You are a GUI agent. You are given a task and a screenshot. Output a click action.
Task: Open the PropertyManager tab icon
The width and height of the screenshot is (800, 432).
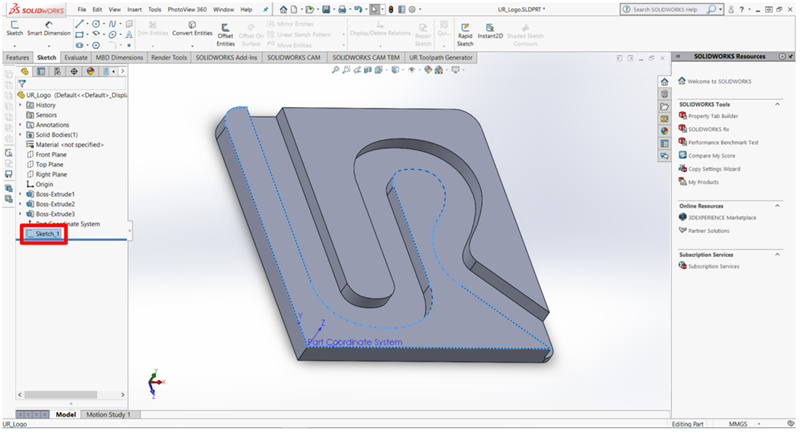pyautogui.click(x=41, y=71)
